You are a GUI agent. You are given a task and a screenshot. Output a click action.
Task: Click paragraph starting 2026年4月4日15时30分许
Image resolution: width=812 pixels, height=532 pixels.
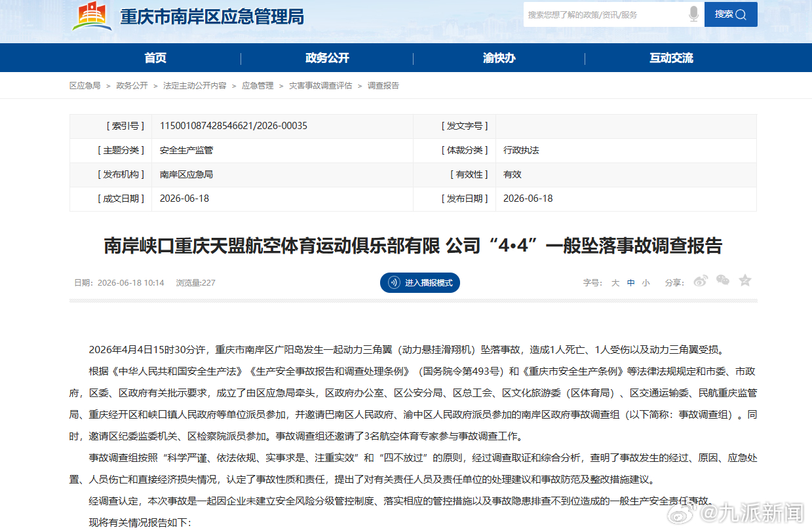pos(406,349)
